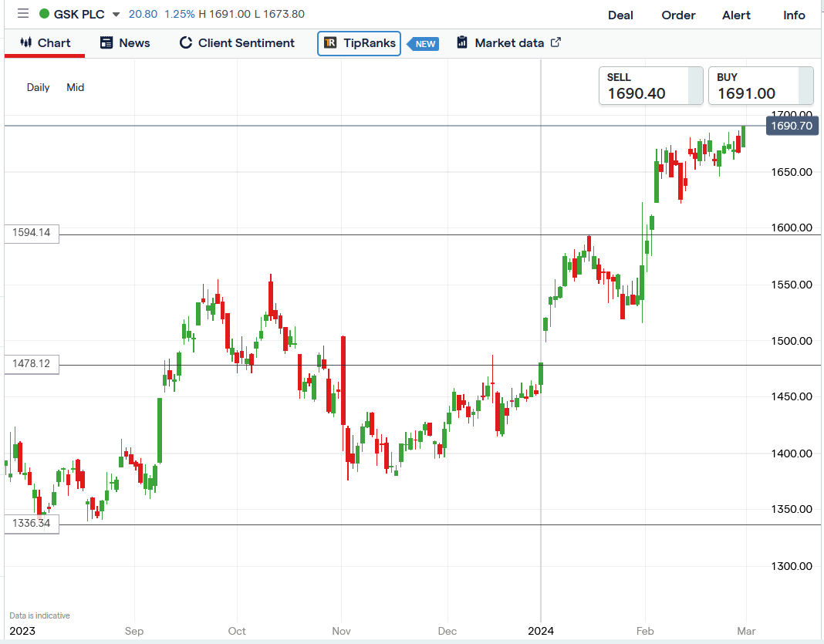
Task: Click the BUY 1691.00 button
Action: pyautogui.click(x=761, y=86)
